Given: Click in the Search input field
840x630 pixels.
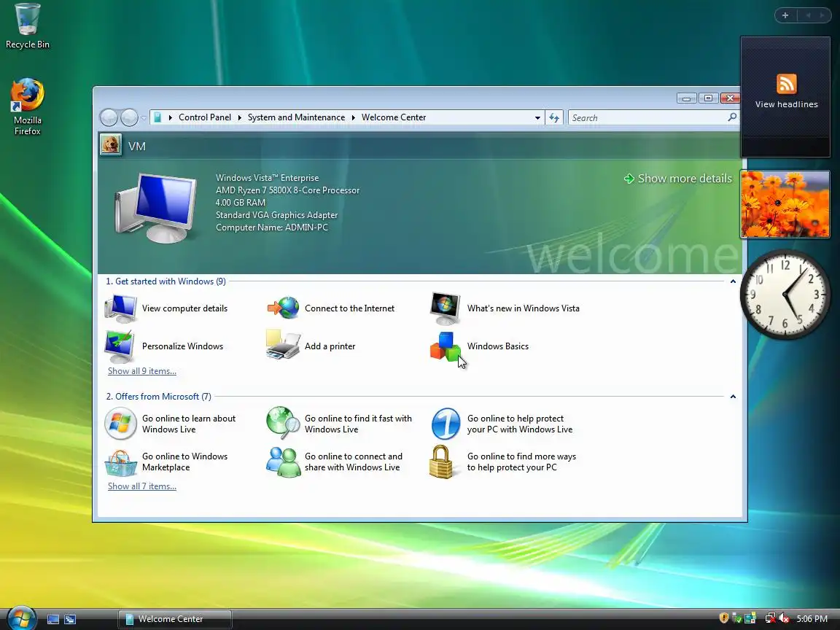Looking at the screenshot, I should coord(648,117).
